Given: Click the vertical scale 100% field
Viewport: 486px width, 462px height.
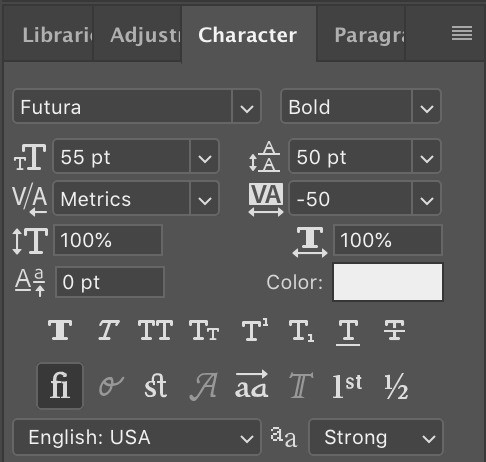Looking at the screenshot, I should [108, 240].
